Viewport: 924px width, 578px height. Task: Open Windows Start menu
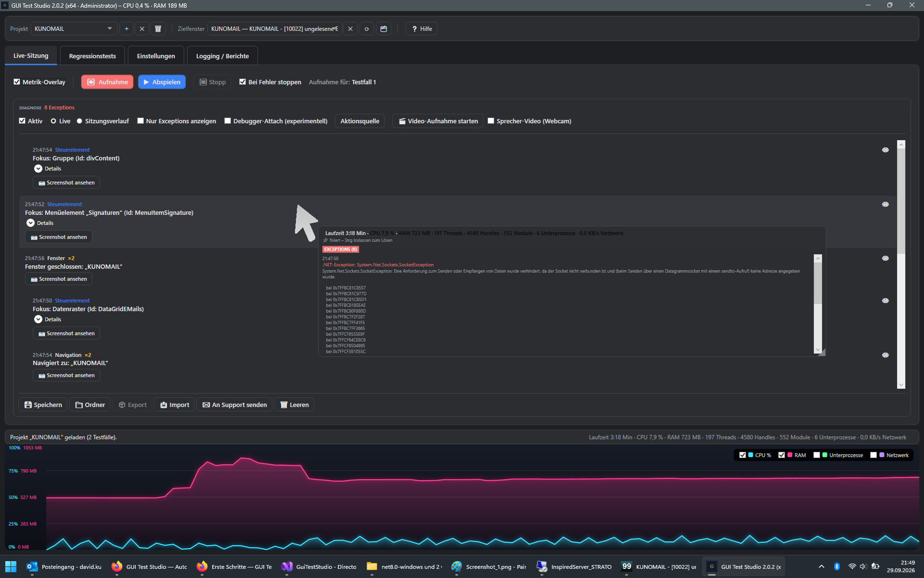coord(11,567)
